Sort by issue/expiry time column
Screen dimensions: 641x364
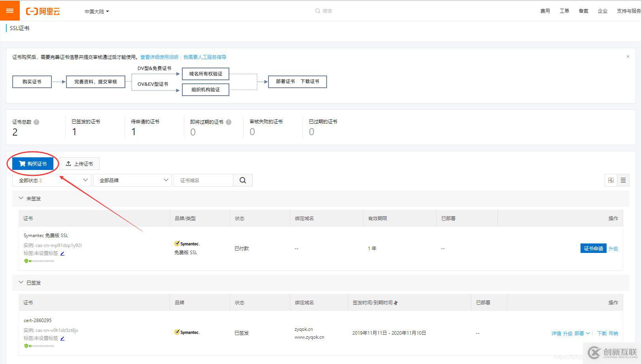tap(396, 303)
